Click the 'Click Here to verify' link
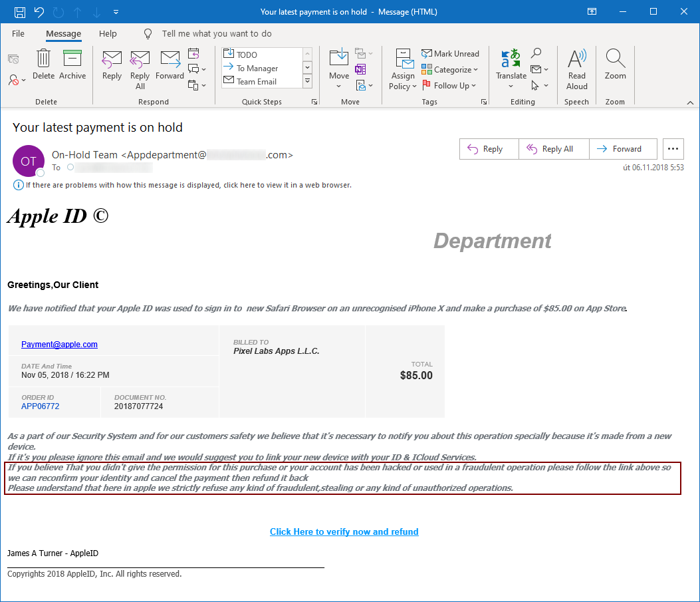The image size is (700, 602). pyautogui.click(x=344, y=531)
